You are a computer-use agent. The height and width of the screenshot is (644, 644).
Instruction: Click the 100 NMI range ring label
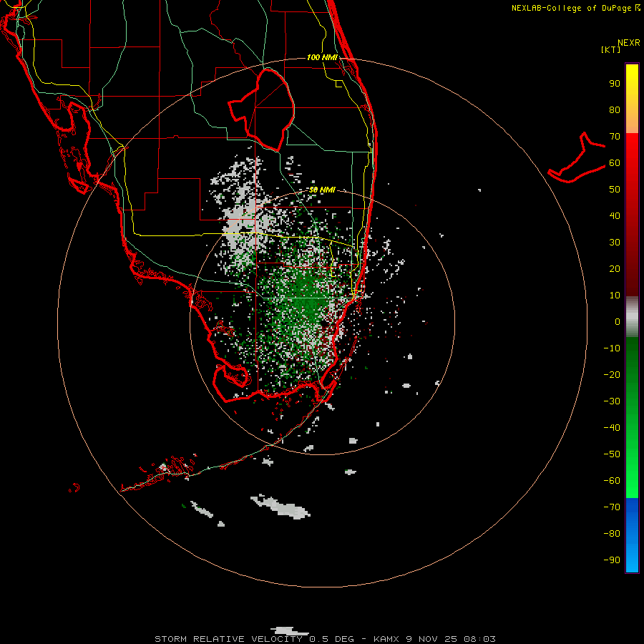322,57
